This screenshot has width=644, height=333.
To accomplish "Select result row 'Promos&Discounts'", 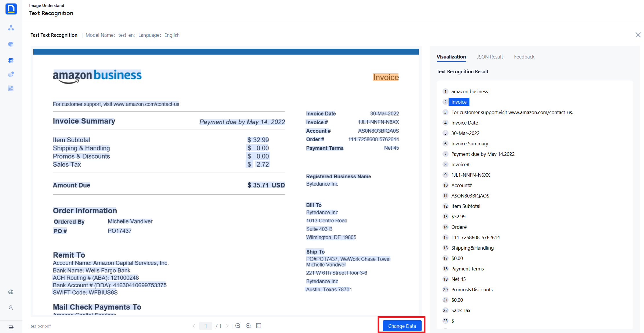I will click(x=472, y=290).
